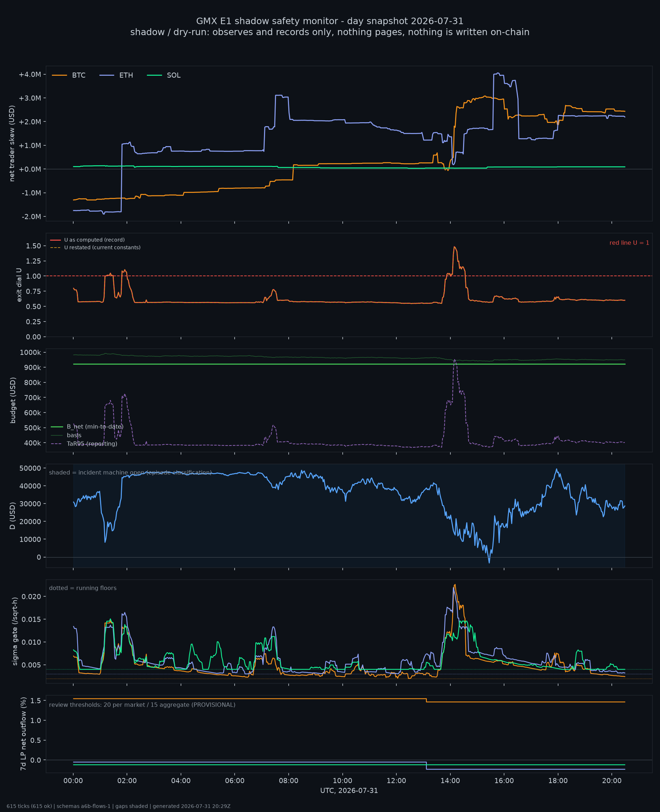
Task: Click the '14:00' time axis label
Action: click(450, 781)
